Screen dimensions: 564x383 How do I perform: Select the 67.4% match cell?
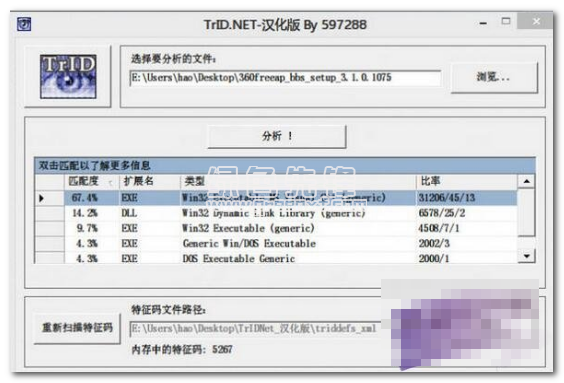91,198
